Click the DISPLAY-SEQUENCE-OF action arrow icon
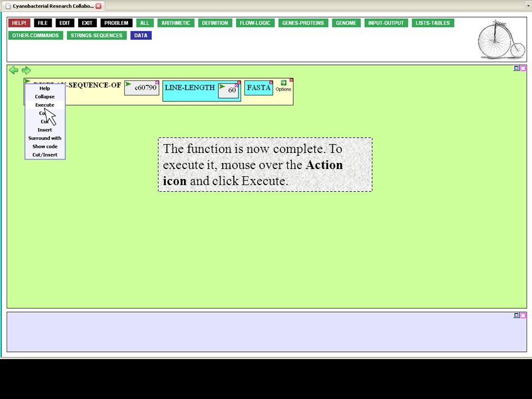This screenshot has width=532, height=399. click(x=28, y=81)
